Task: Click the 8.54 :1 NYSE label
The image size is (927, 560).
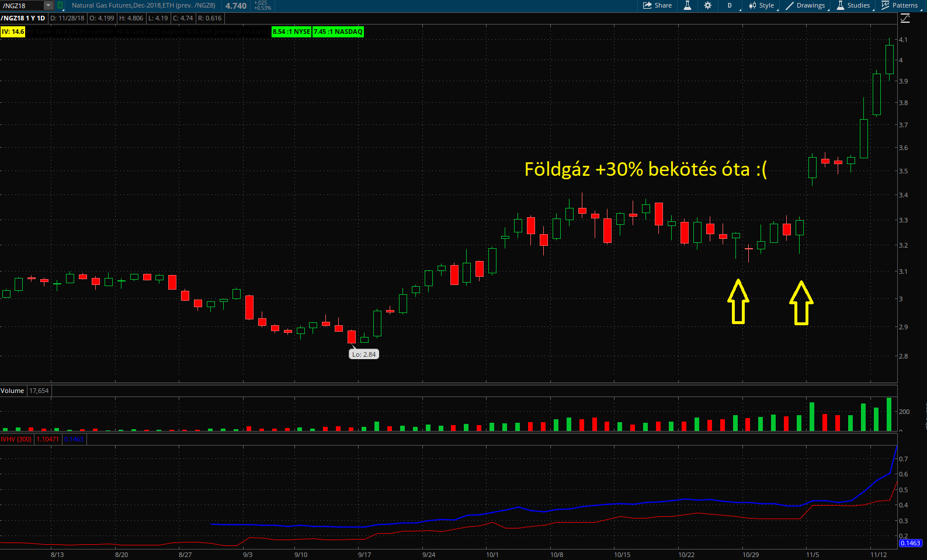Action: [291, 32]
